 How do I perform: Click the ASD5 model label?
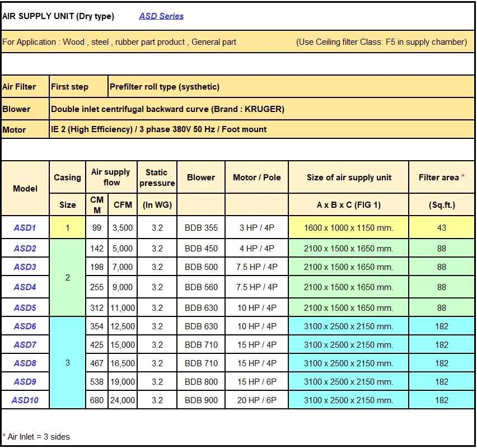25,307
